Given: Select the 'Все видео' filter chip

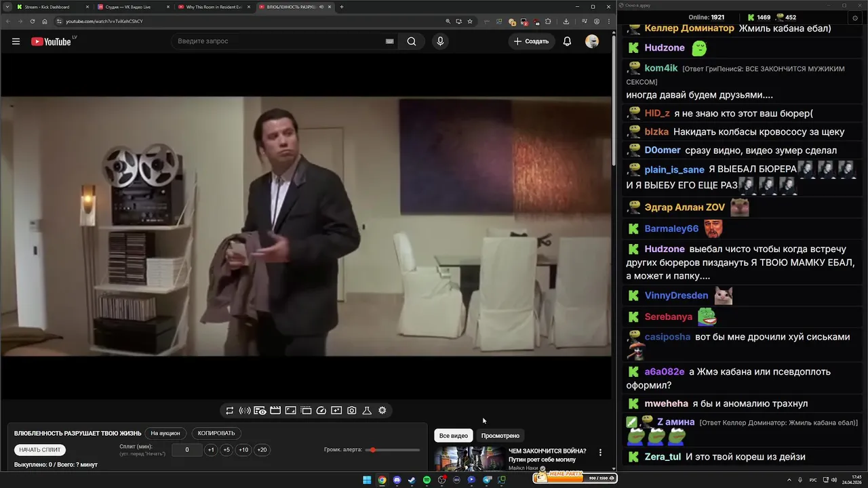Looking at the screenshot, I should click(454, 436).
